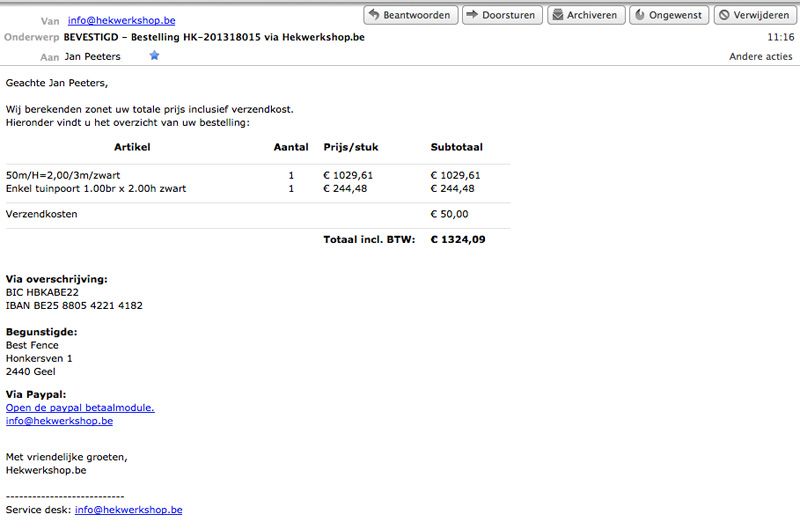Screen dimensions: 800x529
Task: Click the Begunstigde heading
Action: pyautogui.click(x=41, y=332)
